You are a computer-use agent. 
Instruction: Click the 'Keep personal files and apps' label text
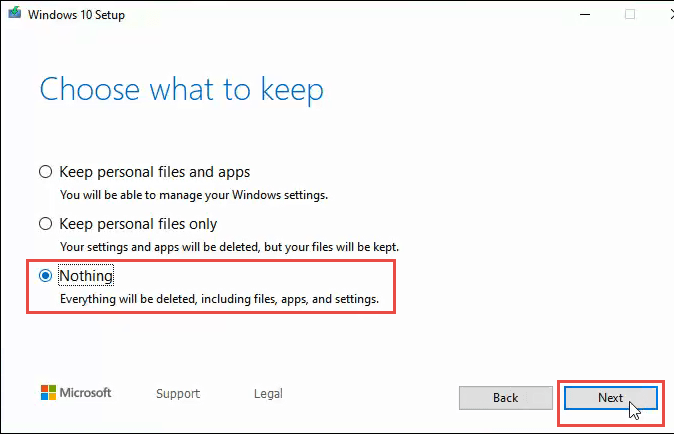click(154, 171)
